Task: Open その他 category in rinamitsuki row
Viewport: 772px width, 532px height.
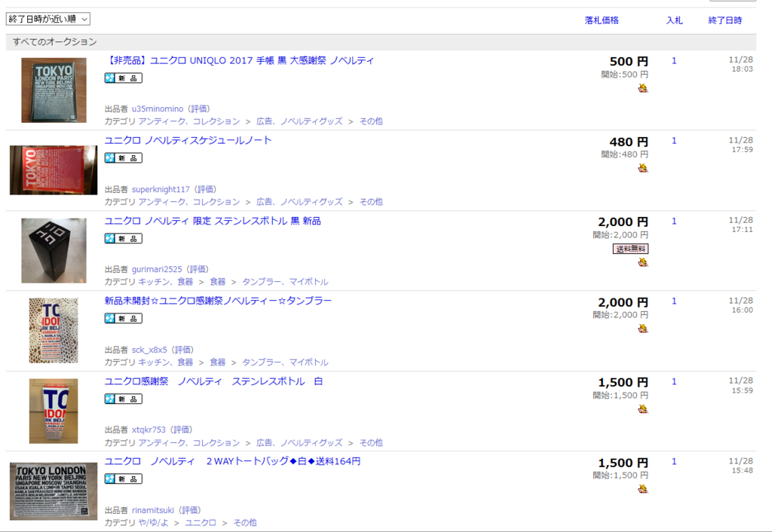Action: pos(245,523)
